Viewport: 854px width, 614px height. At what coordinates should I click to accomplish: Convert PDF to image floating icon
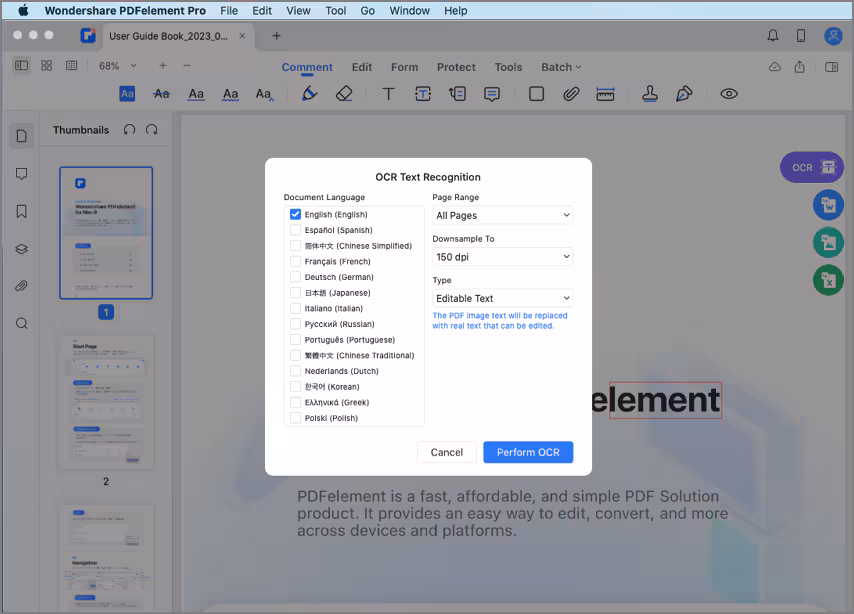(x=828, y=242)
